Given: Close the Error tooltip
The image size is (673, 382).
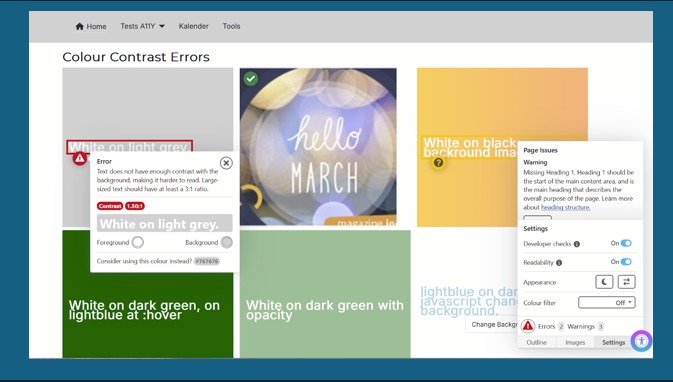Looking at the screenshot, I should 226,163.
